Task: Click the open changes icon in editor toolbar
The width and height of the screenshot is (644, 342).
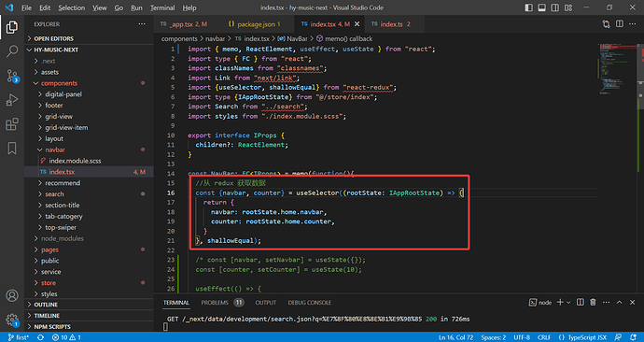Action: click(x=607, y=24)
